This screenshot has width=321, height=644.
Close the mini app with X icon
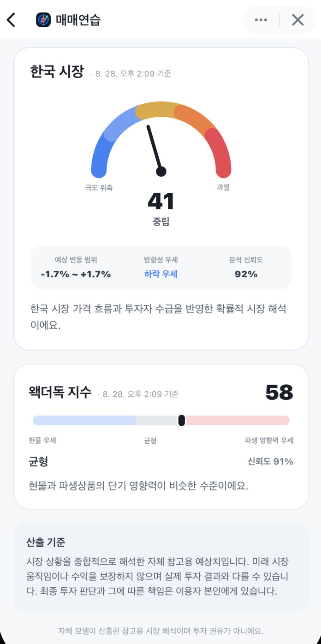(298, 20)
